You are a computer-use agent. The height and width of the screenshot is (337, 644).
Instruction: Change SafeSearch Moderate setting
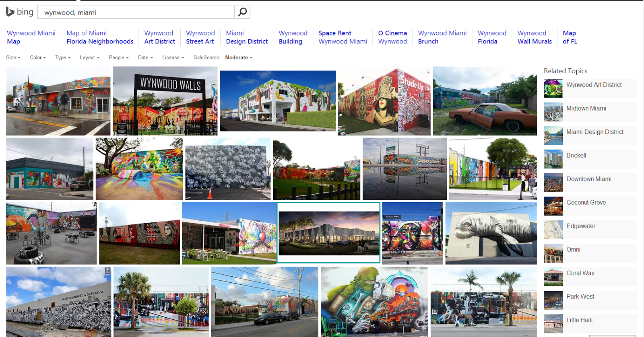tap(239, 58)
